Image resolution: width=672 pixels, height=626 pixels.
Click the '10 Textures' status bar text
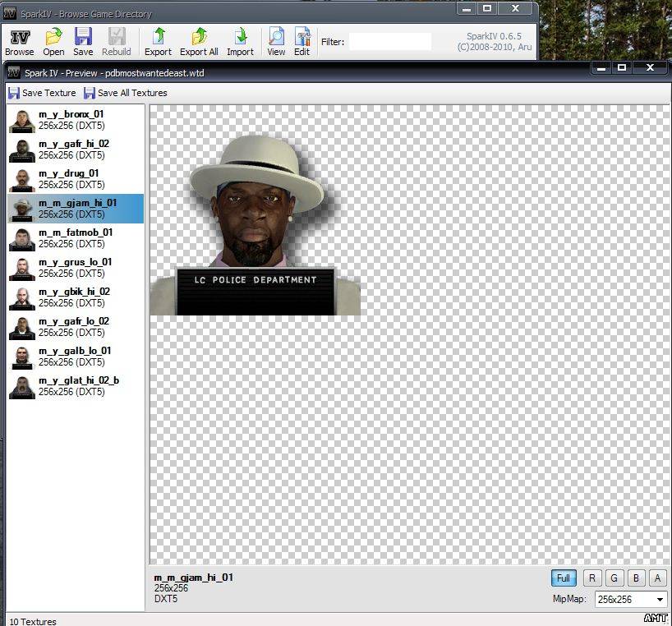tap(33, 621)
